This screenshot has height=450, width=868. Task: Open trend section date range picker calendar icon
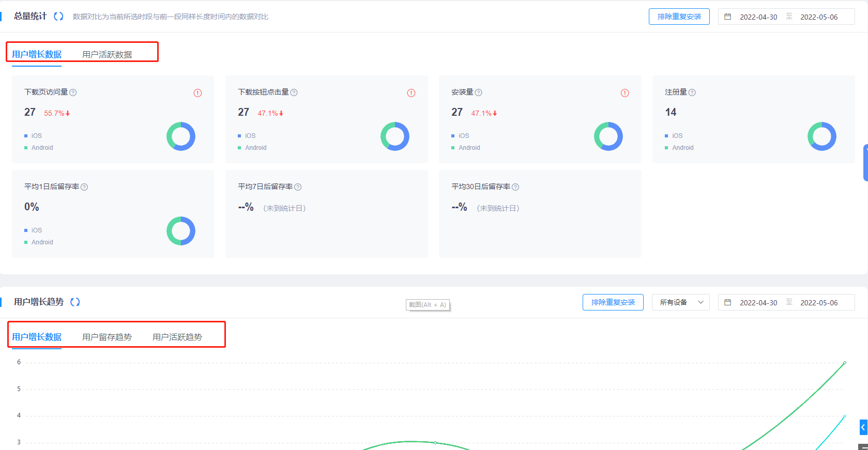(727, 302)
